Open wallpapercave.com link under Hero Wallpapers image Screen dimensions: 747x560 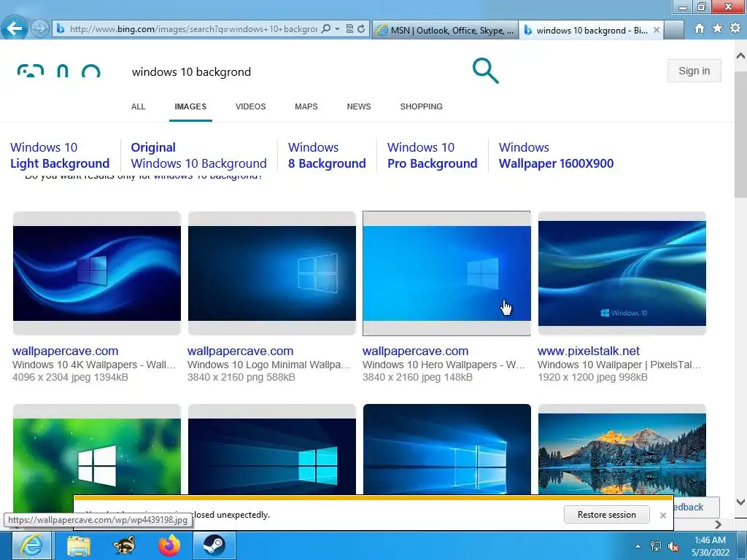click(415, 351)
